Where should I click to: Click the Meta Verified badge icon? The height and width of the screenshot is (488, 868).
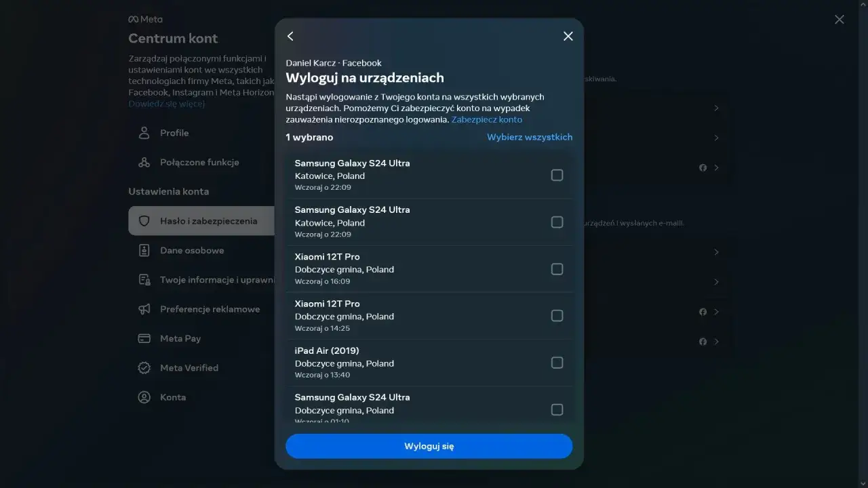click(x=144, y=367)
